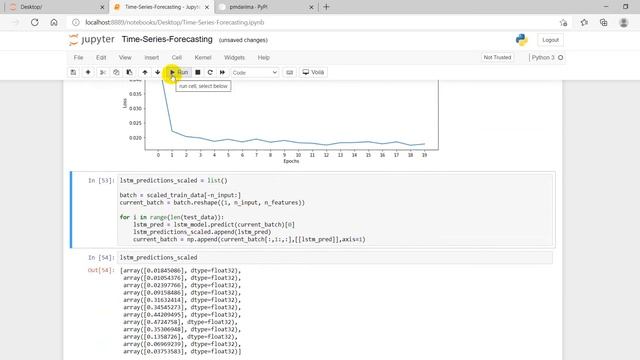The height and width of the screenshot is (360, 640).
Task: Open the Widgets menu
Action: tap(234, 58)
